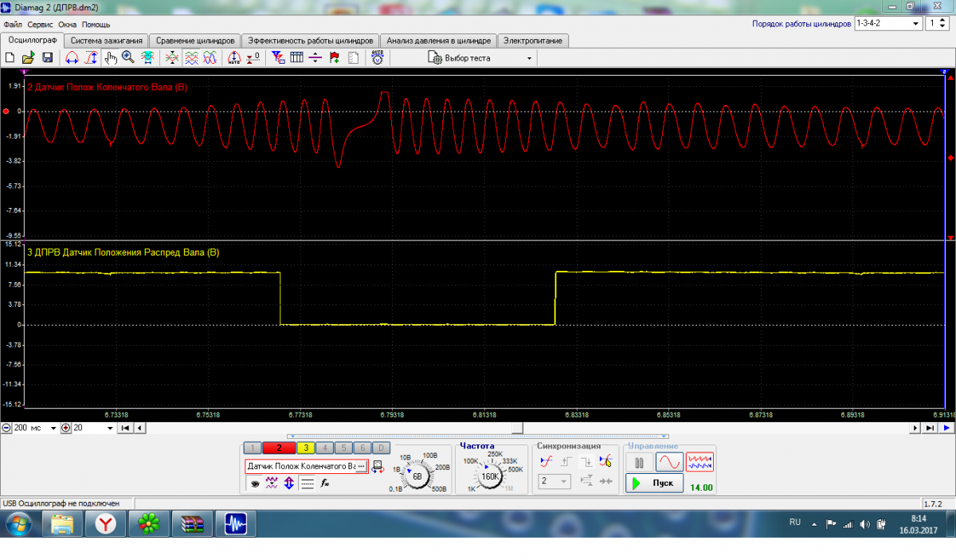Select the hand pan tool
The height and width of the screenshot is (560, 956).
pyautogui.click(x=111, y=58)
